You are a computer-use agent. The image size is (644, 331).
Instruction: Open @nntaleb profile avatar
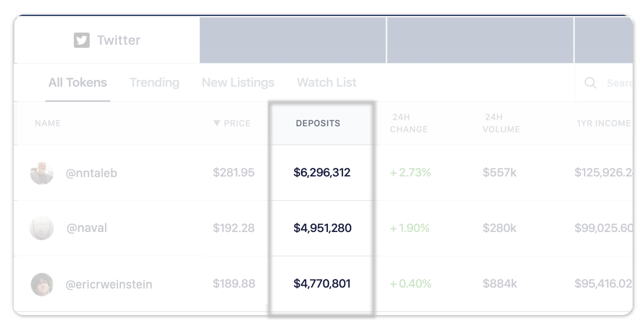[42, 173]
